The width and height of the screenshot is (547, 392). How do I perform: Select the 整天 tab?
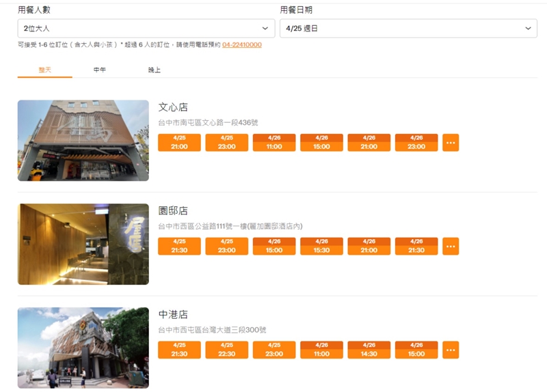pos(44,70)
